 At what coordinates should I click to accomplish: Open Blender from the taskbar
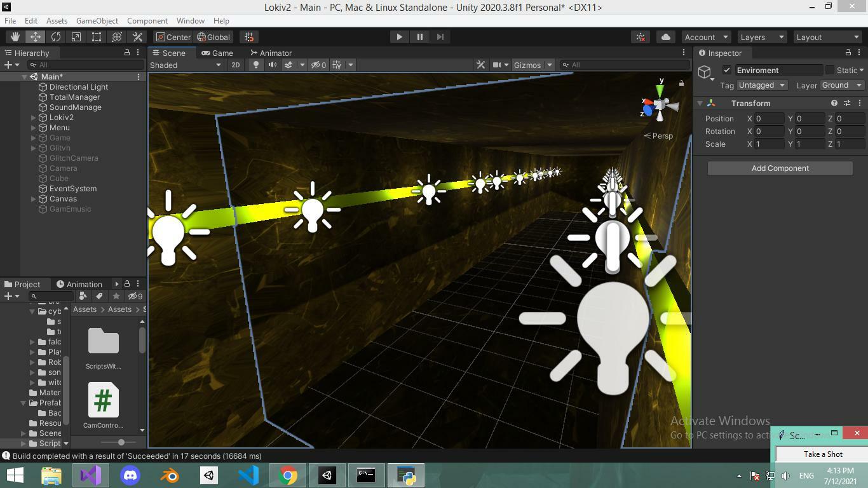point(170,475)
